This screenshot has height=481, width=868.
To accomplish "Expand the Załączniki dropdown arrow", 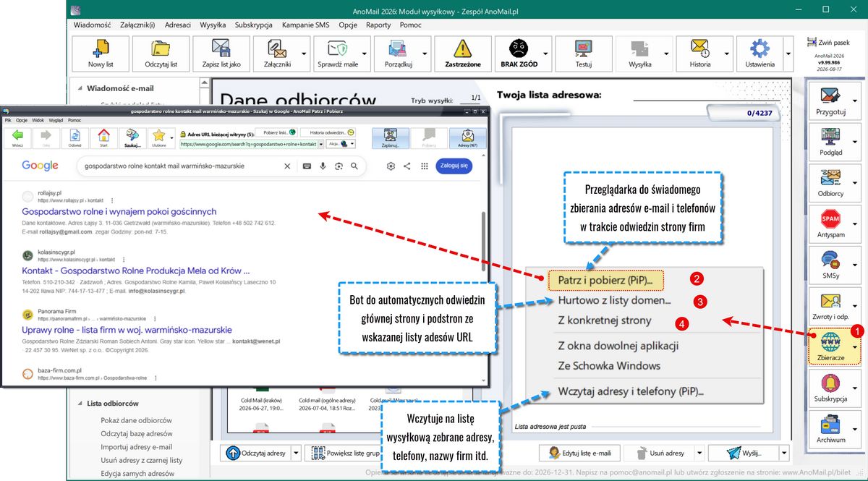I will point(304,54).
